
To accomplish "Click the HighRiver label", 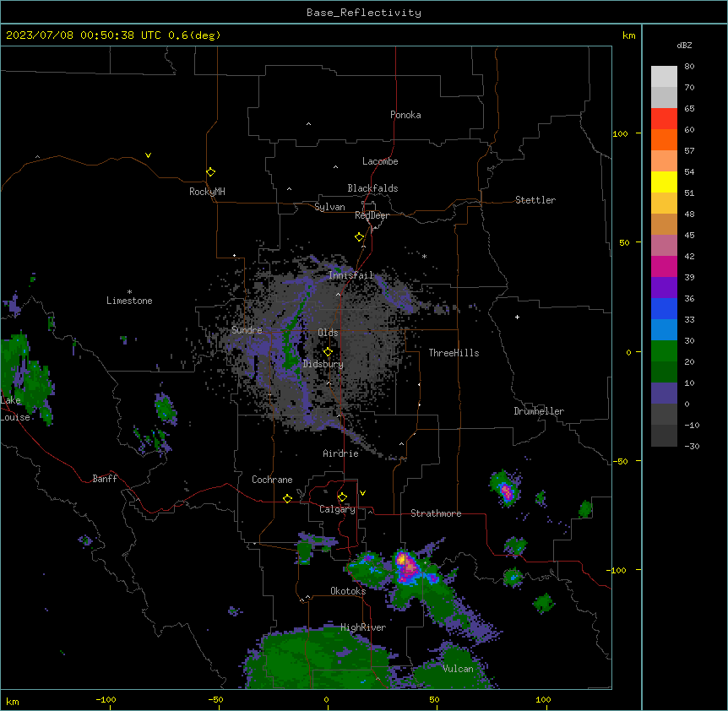I will (x=363, y=627).
